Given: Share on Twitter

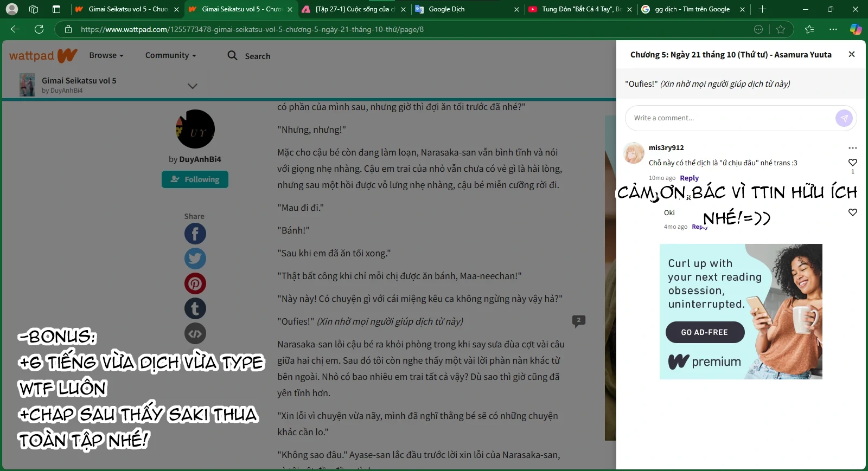Looking at the screenshot, I should (195, 259).
